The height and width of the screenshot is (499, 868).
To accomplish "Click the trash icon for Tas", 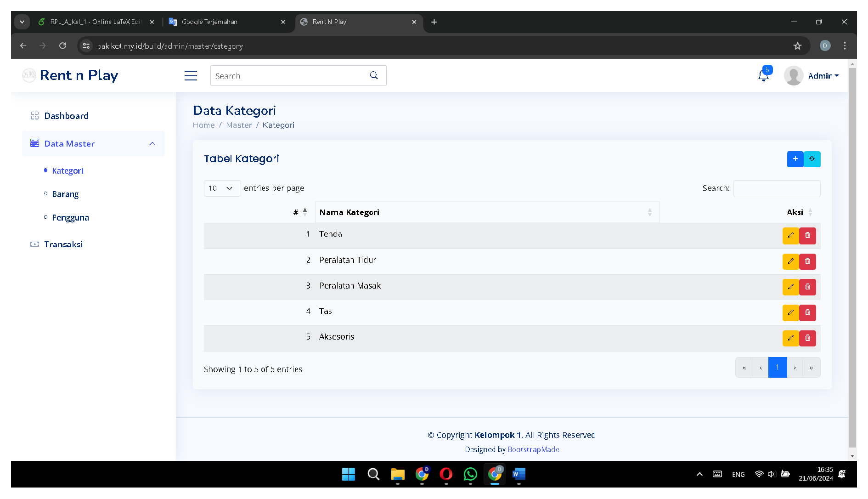I will click(x=807, y=312).
